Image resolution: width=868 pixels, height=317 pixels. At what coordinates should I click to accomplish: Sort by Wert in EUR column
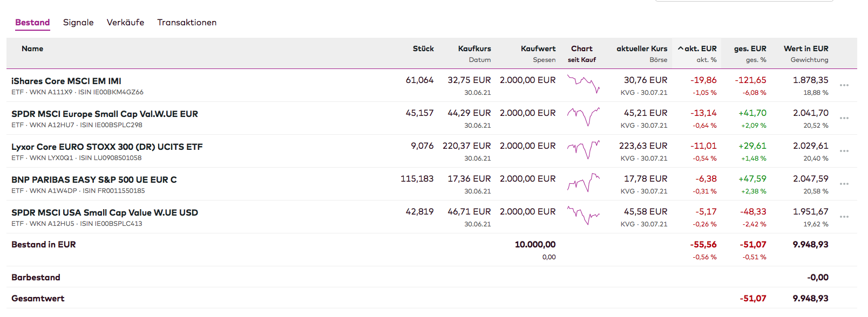[x=806, y=49]
